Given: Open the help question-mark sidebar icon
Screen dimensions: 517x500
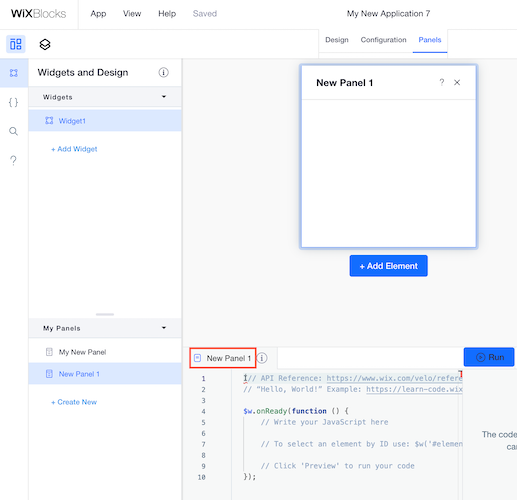Looking at the screenshot, I should (13, 160).
